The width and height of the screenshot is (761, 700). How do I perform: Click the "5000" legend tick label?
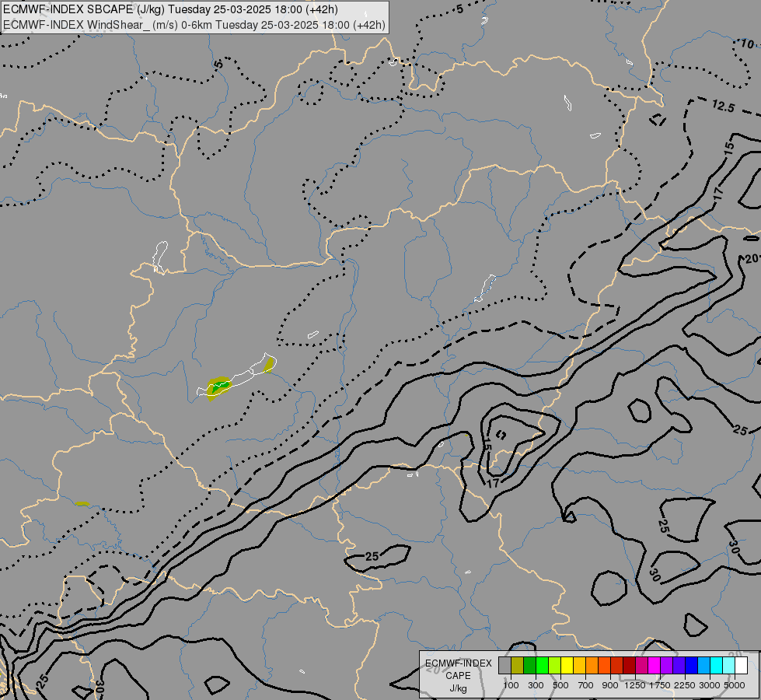(735, 685)
